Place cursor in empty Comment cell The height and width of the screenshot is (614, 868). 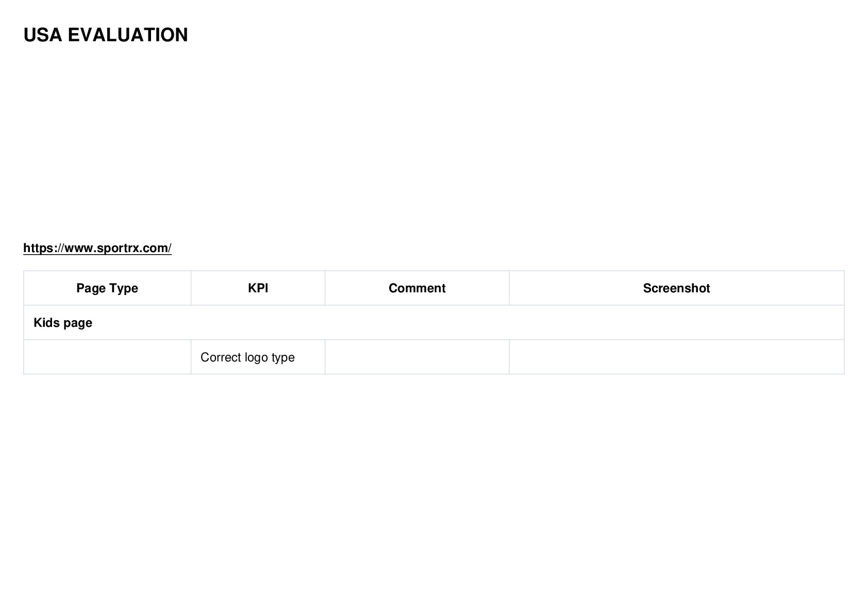417,357
